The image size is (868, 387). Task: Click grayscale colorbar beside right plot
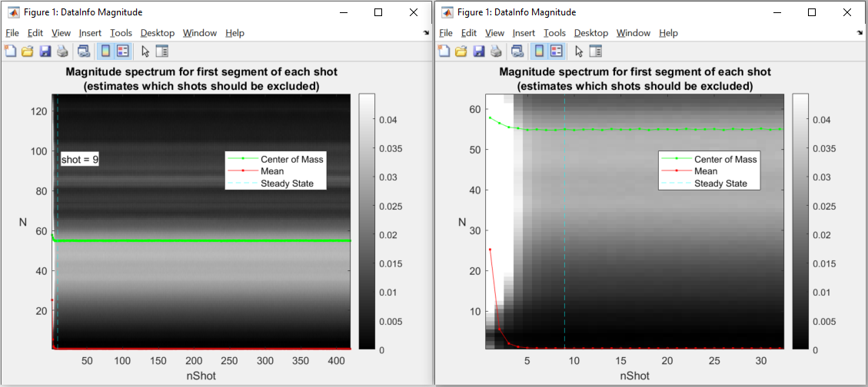(800, 221)
